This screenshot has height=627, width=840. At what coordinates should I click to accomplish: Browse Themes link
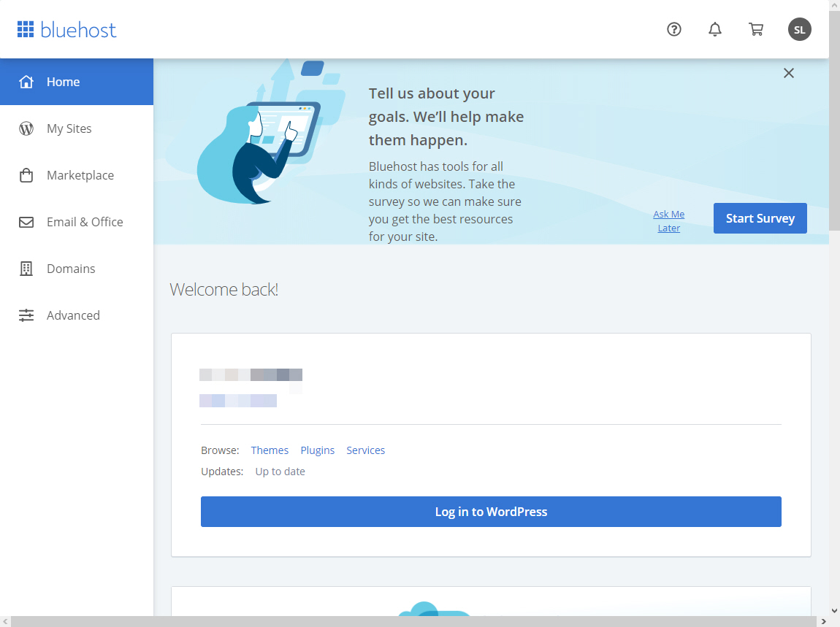(270, 450)
